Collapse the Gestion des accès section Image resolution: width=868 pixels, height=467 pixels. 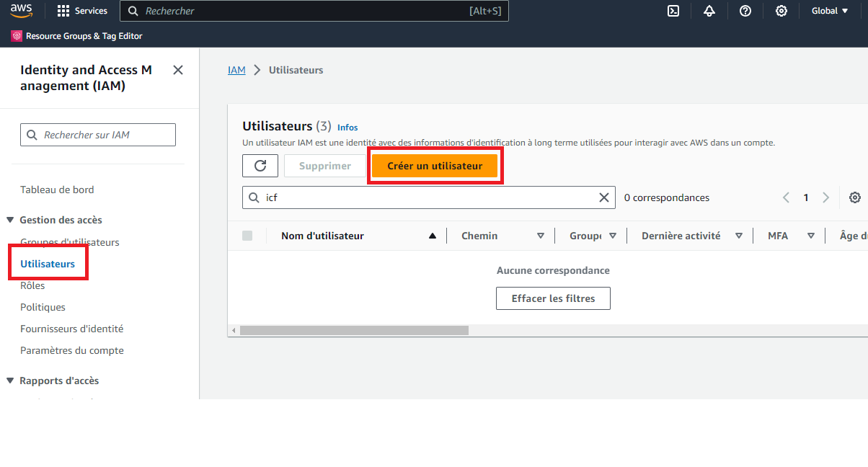pyautogui.click(x=10, y=220)
